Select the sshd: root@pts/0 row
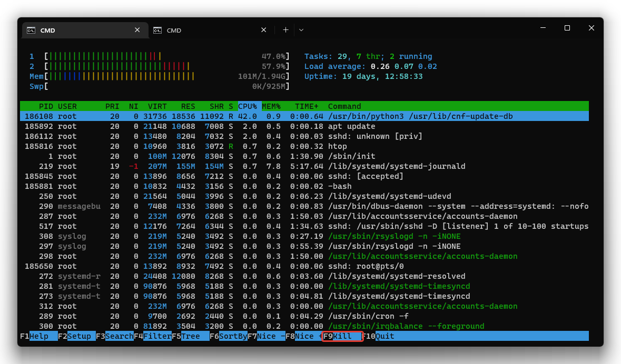This screenshot has height=364, width=621. pyautogui.click(x=304, y=266)
